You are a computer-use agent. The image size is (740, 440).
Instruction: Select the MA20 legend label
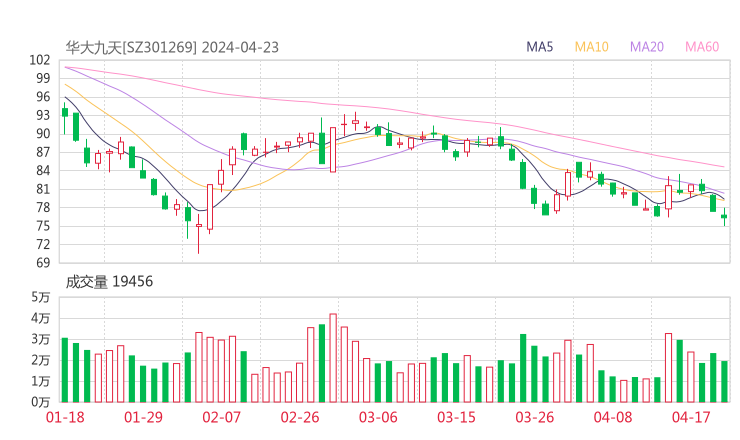pyautogui.click(x=647, y=47)
